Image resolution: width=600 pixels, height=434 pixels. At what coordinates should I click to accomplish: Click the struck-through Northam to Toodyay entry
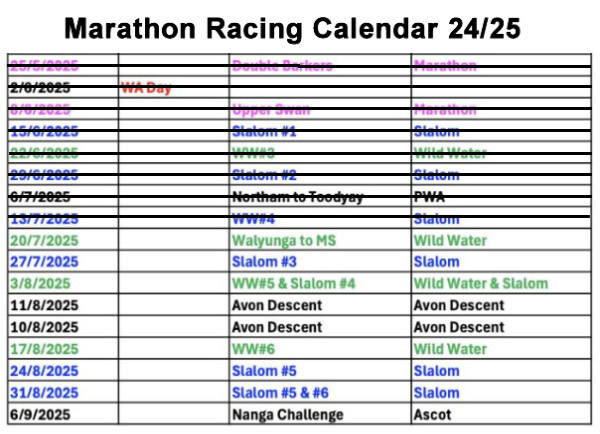pyautogui.click(x=297, y=197)
